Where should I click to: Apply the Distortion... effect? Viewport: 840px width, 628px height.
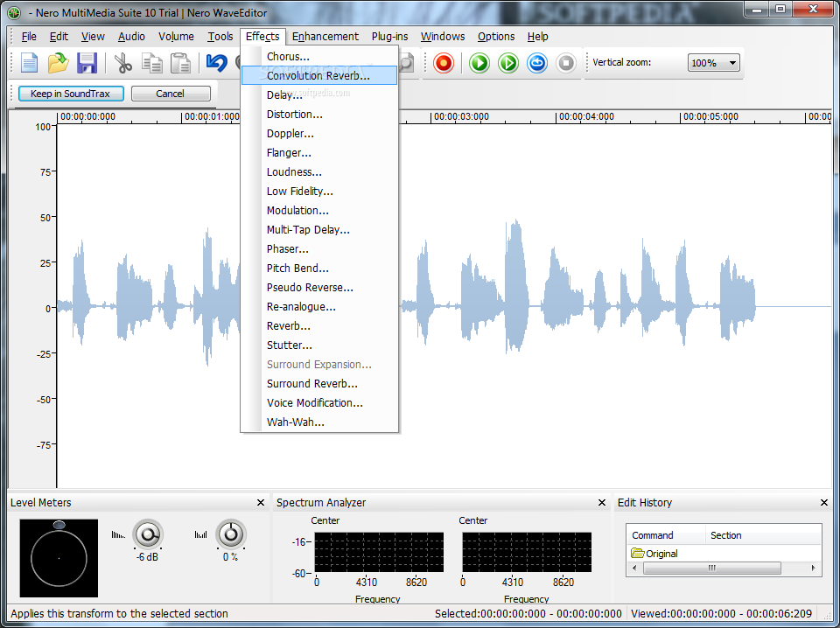point(319,114)
